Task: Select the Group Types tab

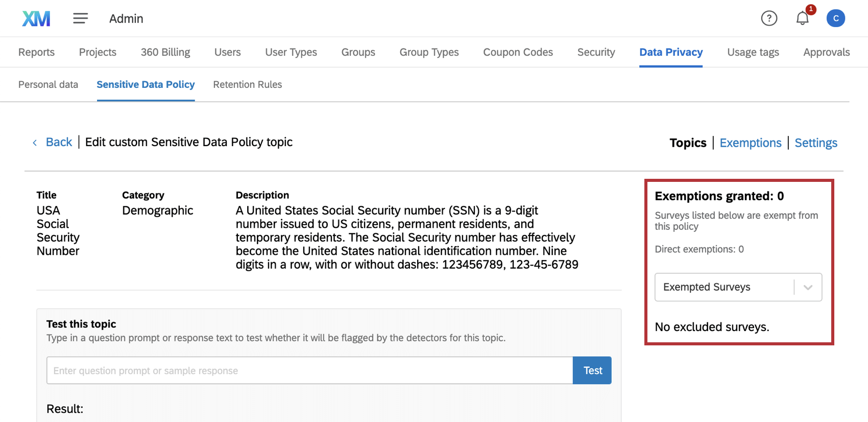Action: [429, 52]
